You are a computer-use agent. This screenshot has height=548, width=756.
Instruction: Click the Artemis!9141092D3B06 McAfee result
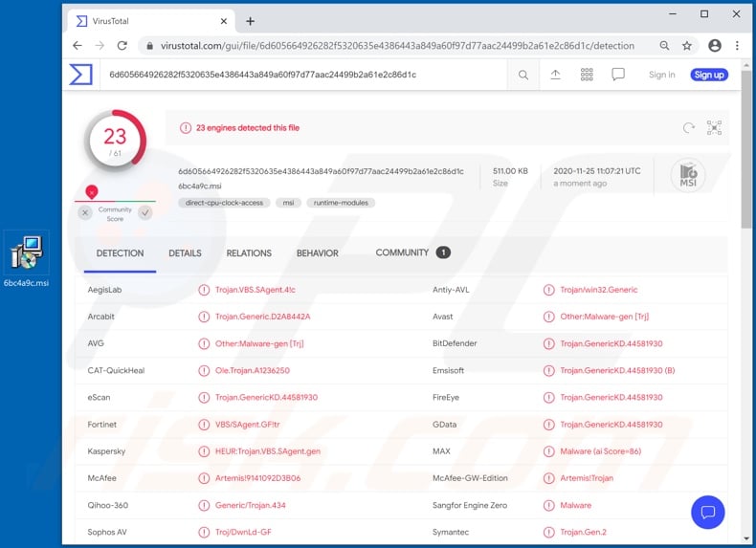click(x=258, y=478)
